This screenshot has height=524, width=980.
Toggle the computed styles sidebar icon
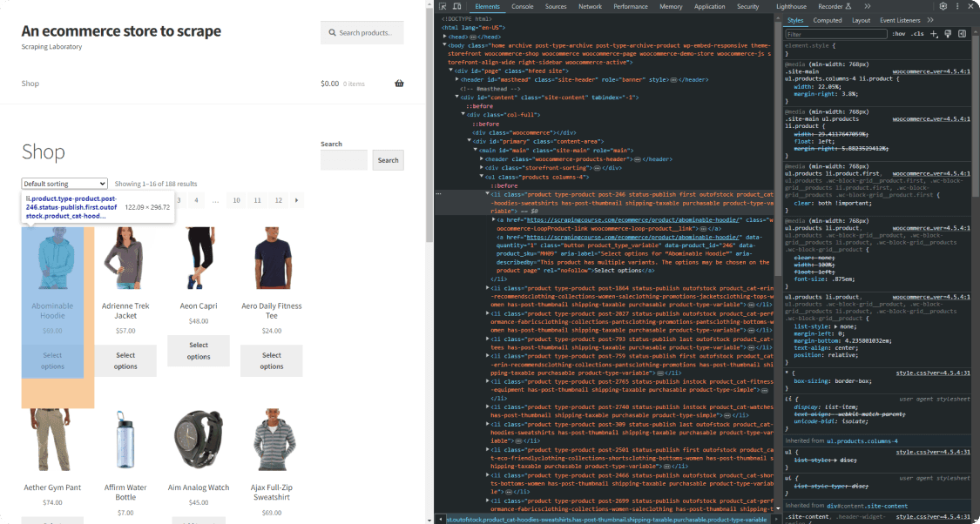point(963,34)
